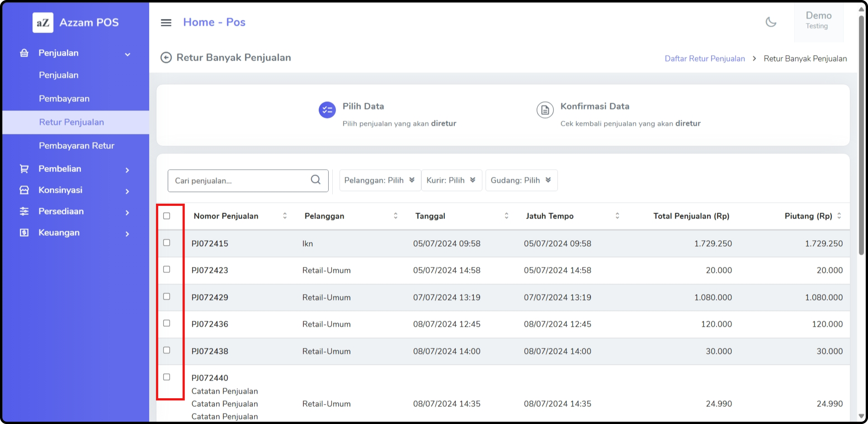This screenshot has height=424, width=868.
Task: Click the Konfirmasi Data document icon
Action: (545, 110)
